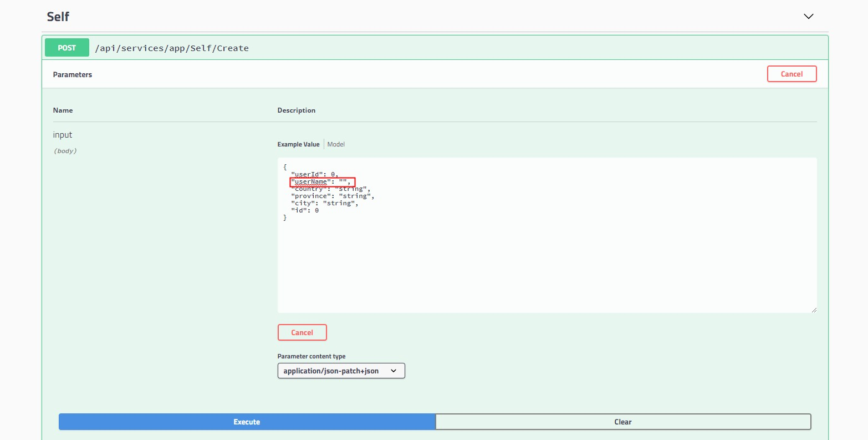Switch to the Model tab
The image size is (868, 440).
(336, 144)
